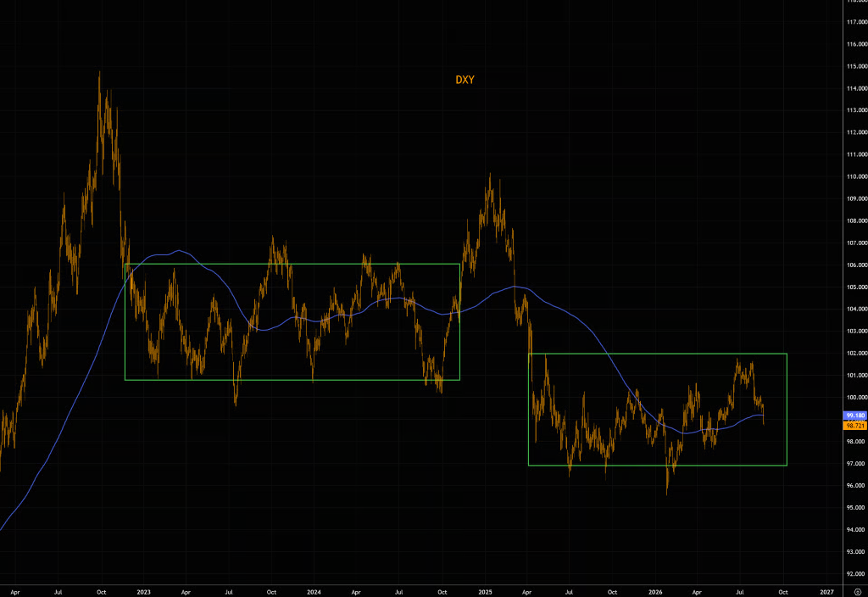Click the 2027 label on time axis
The width and height of the screenshot is (868, 597).
(x=826, y=592)
